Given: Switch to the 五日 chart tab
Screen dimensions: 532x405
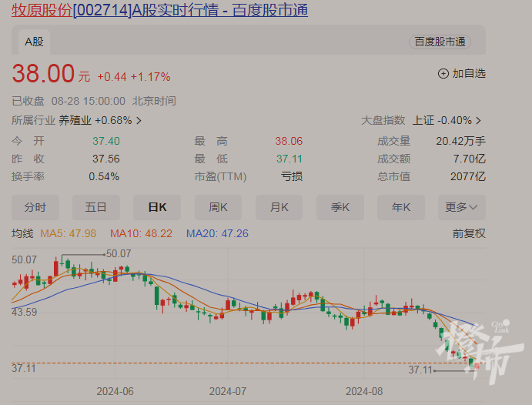Looking at the screenshot, I should pos(96,207).
